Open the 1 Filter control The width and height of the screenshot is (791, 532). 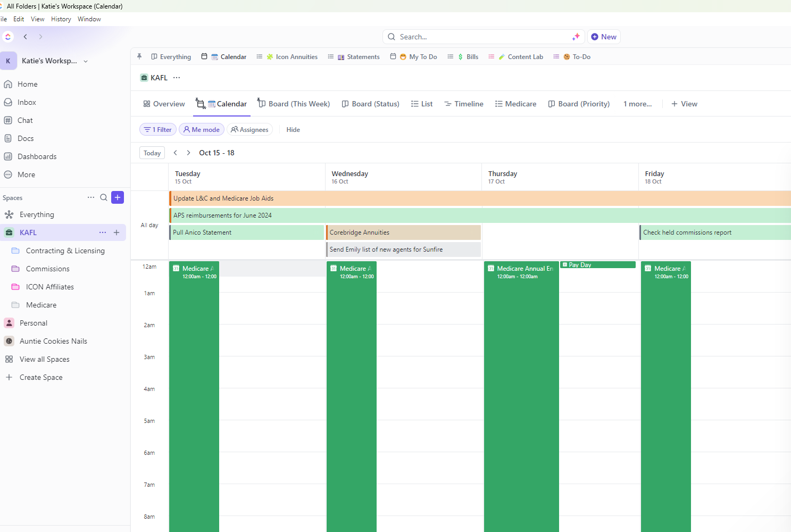[x=158, y=129]
